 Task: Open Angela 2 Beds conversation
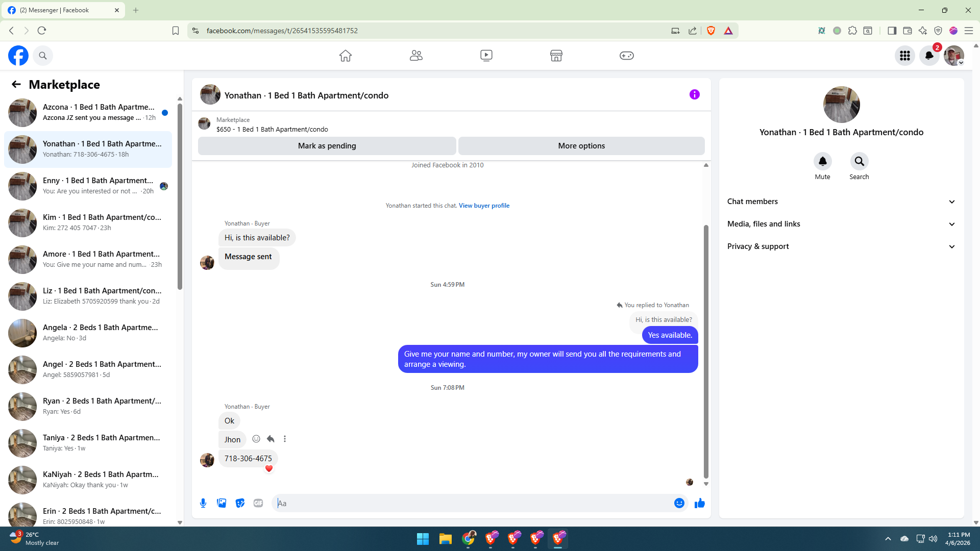(x=88, y=333)
